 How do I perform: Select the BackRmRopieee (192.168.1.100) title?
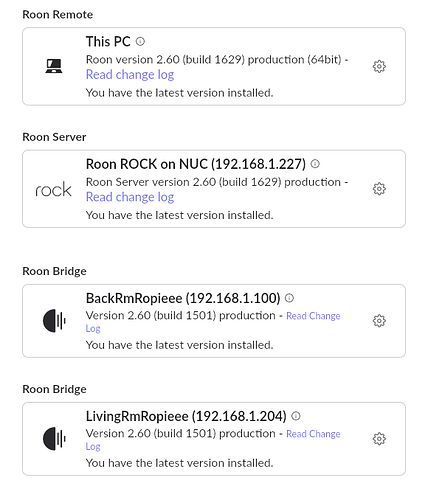pyautogui.click(x=183, y=298)
